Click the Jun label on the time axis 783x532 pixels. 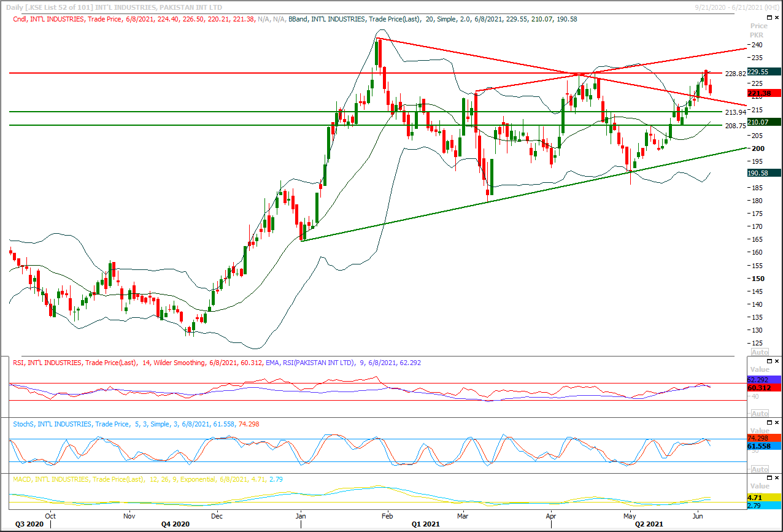pos(698,516)
